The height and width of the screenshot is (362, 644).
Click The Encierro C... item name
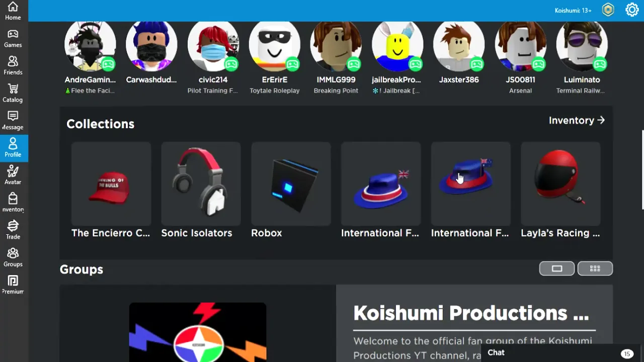[x=111, y=233]
